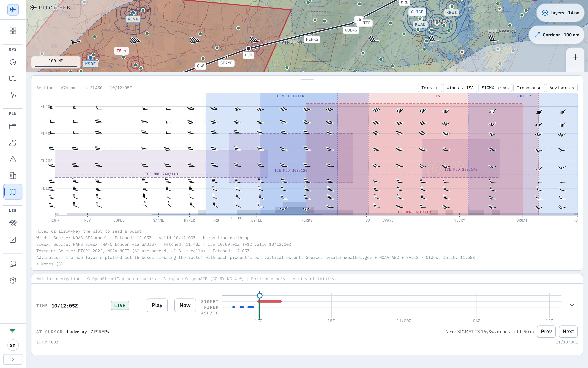Select the Q68 airway label on map
The width and height of the screenshot is (588, 368).
click(201, 66)
